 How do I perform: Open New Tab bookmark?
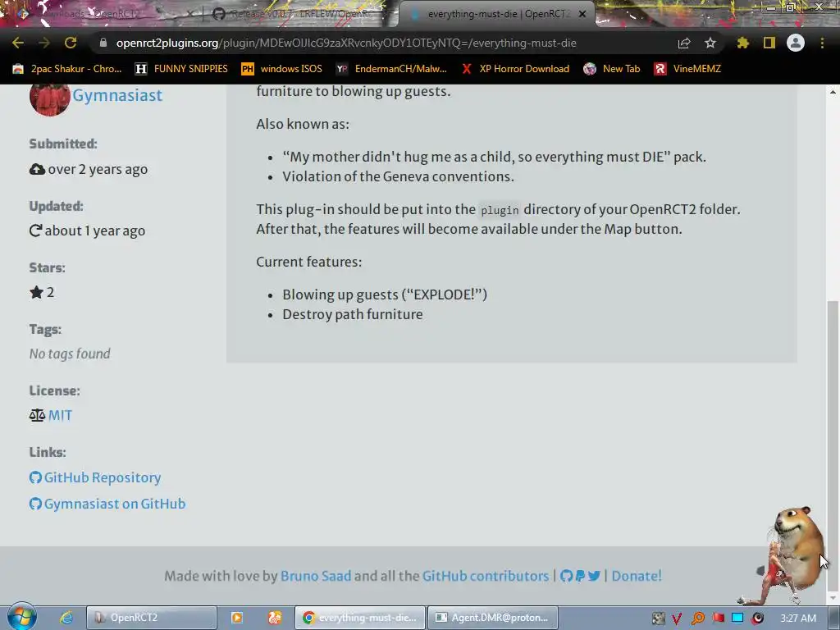(x=612, y=69)
